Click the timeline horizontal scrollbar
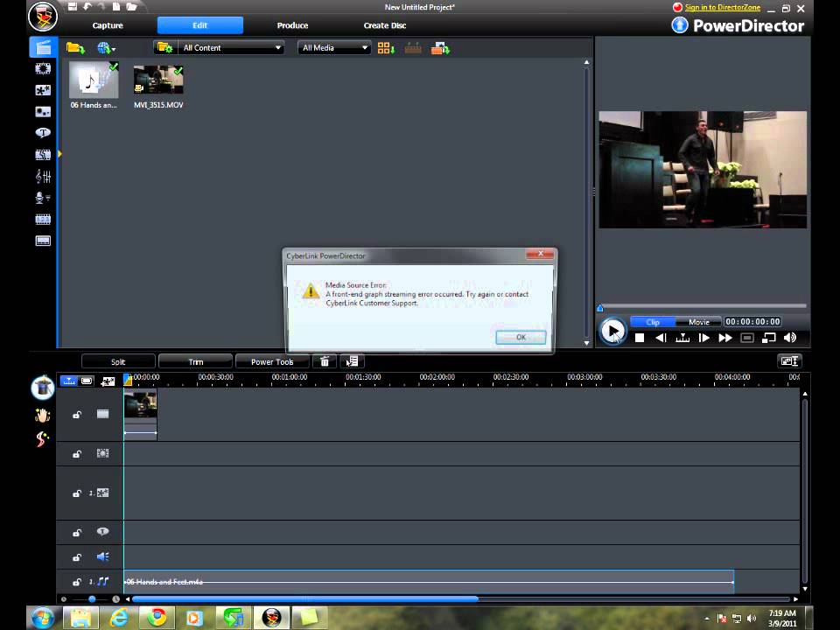The height and width of the screenshot is (630, 840). click(304, 598)
